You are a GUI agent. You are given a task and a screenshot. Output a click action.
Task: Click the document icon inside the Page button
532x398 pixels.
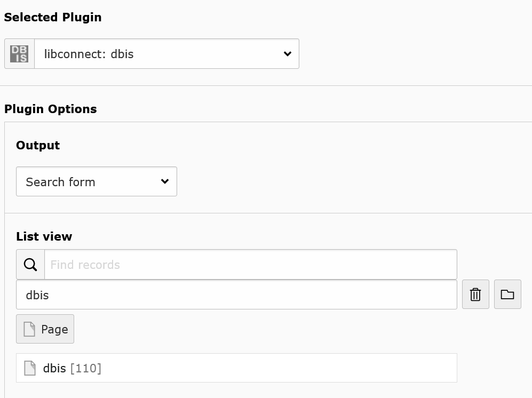click(x=30, y=329)
